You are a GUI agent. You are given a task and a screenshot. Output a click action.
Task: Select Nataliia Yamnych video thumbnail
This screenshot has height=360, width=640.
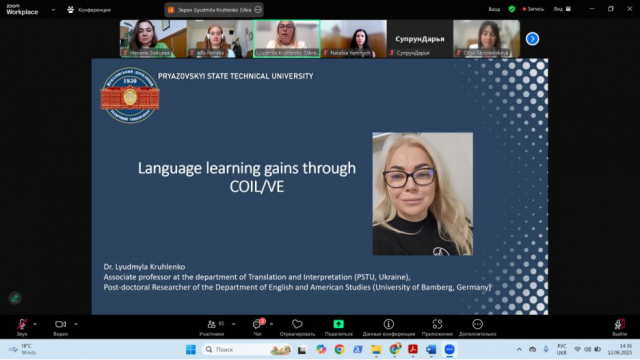(353, 39)
